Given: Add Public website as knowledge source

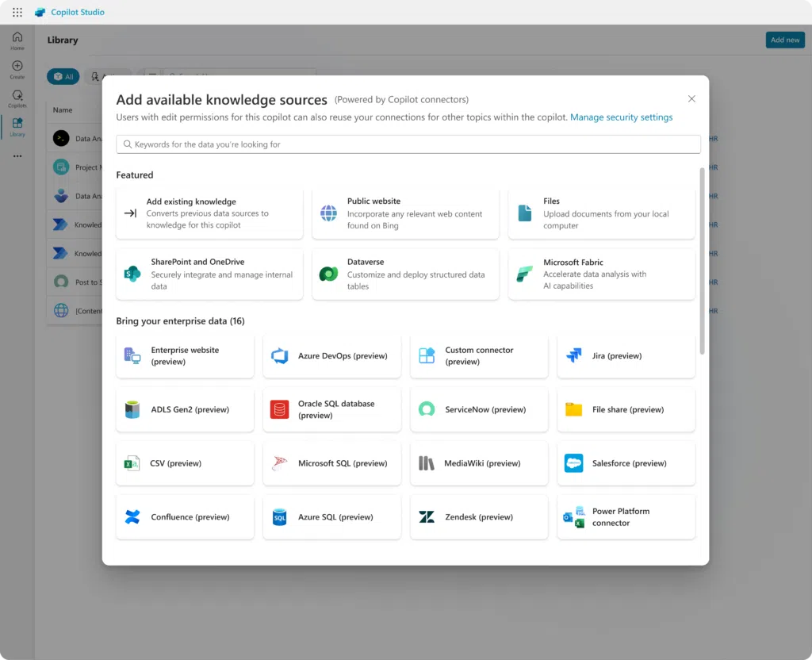Looking at the screenshot, I should click(404, 213).
